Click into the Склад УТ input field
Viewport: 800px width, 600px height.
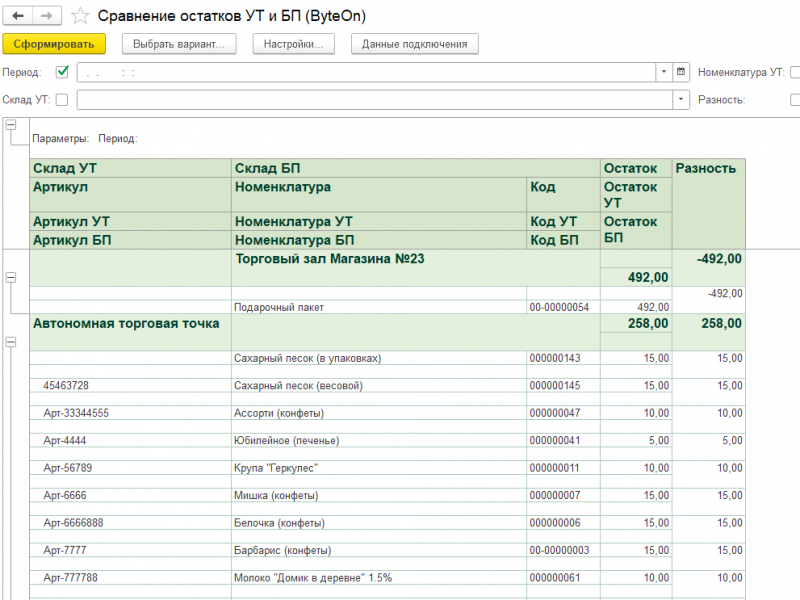374,99
